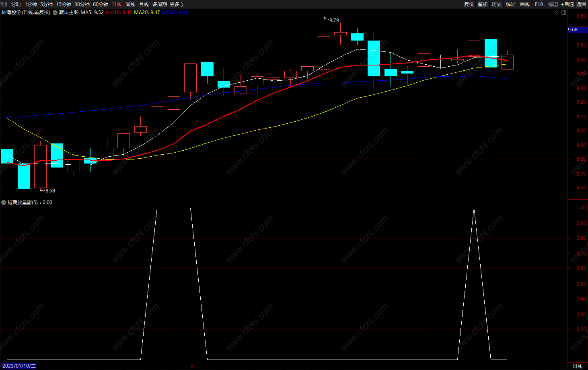Click the 默认主图 indicator label

(x=69, y=12)
